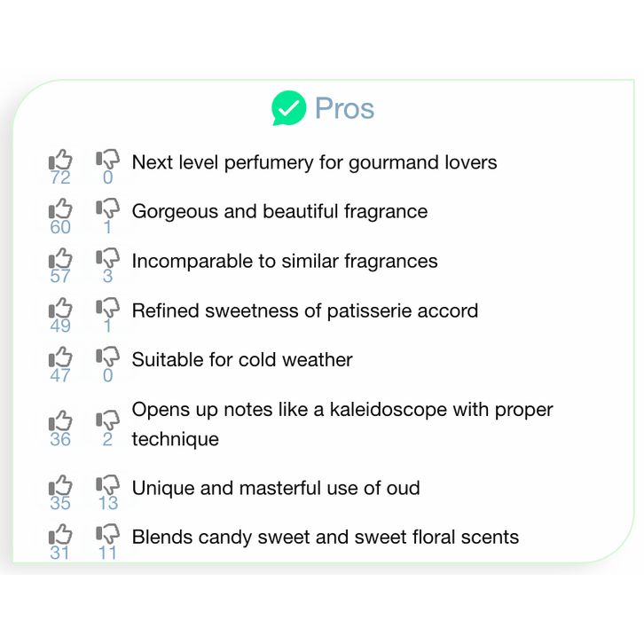Downvote "Unique and masterful use of oud"
Viewport: 644px width, 644px height.
coord(107,486)
